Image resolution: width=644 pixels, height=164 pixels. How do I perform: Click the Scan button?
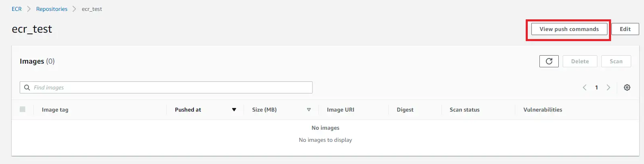[616, 61]
